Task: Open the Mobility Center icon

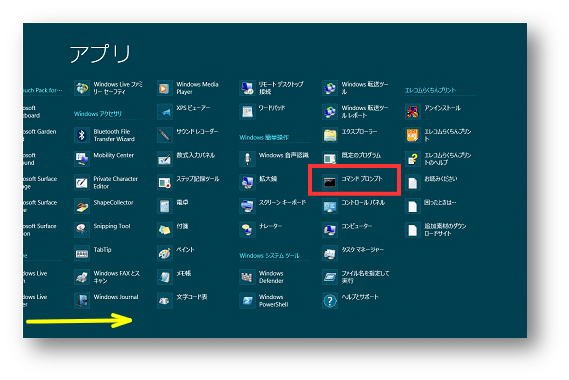Action: 82,159
